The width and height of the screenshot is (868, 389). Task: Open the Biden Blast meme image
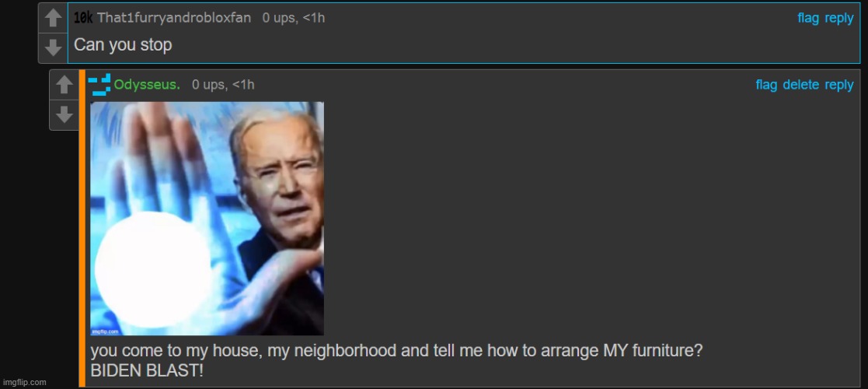[x=207, y=219]
